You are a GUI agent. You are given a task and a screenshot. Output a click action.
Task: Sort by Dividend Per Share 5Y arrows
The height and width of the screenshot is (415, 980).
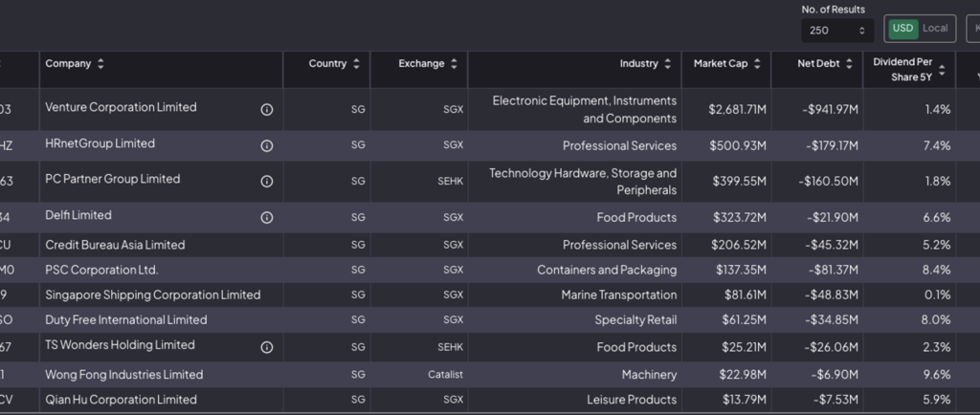point(942,70)
